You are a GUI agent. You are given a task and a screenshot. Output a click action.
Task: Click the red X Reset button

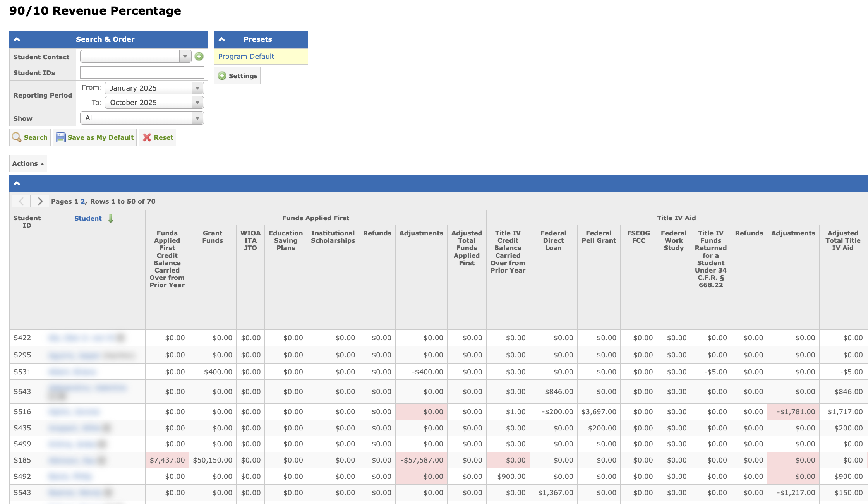(158, 137)
